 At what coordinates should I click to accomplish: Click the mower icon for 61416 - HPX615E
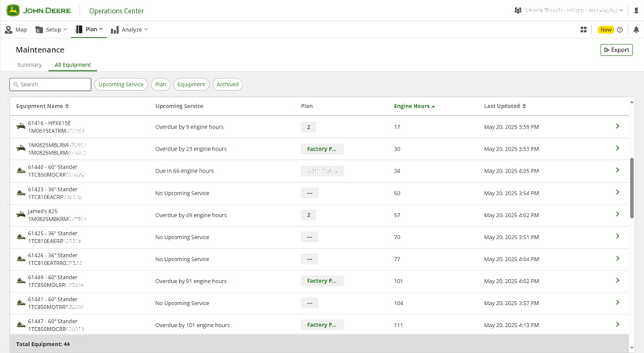21,126
